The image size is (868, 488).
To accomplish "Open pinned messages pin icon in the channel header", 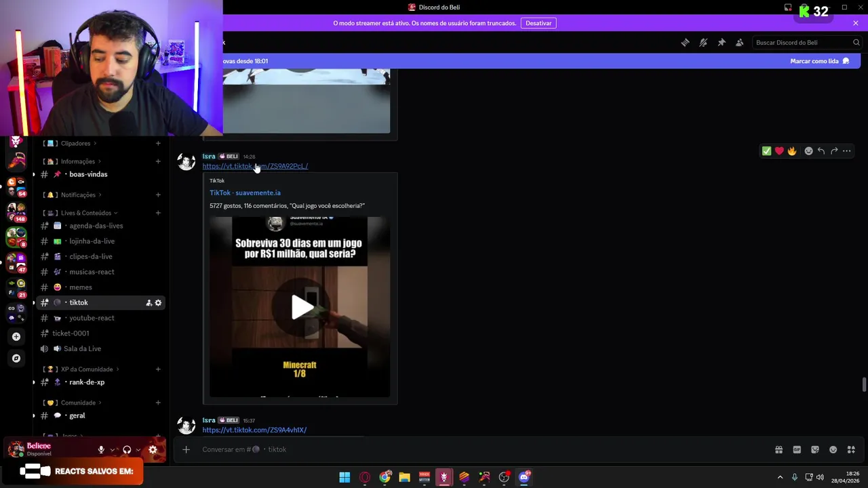I will (x=722, y=43).
